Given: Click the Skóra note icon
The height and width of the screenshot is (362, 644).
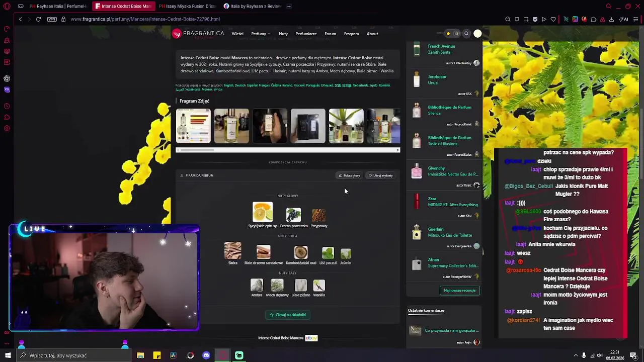Looking at the screenshot, I should click(x=232, y=250).
